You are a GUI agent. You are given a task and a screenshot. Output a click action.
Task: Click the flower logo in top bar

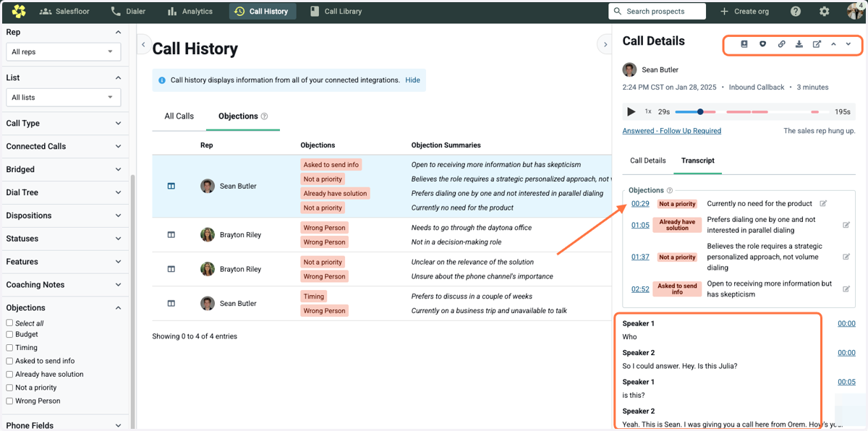(x=19, y=12)
